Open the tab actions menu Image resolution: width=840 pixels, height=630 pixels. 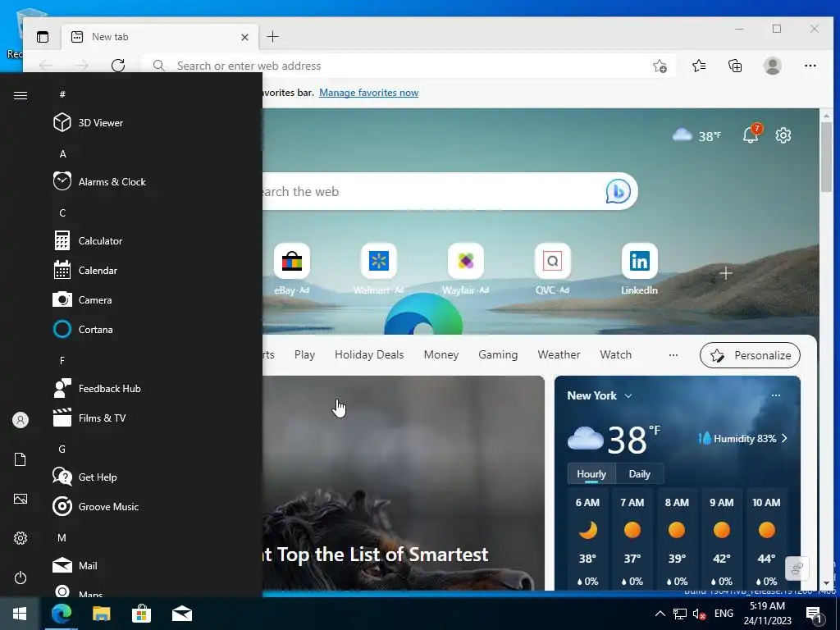point(43,36)
